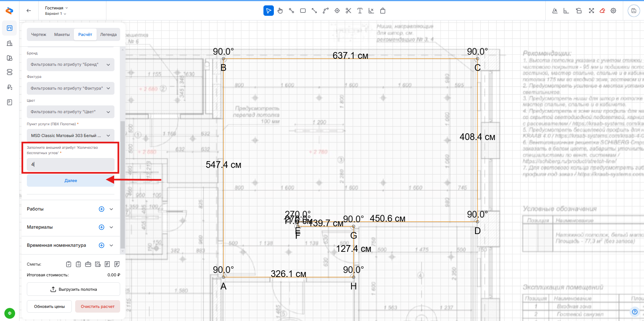The image size is (644, 321).
Task: Expand the Материалы section chevron
Action: pyautogui.click(x=111, y=227)
